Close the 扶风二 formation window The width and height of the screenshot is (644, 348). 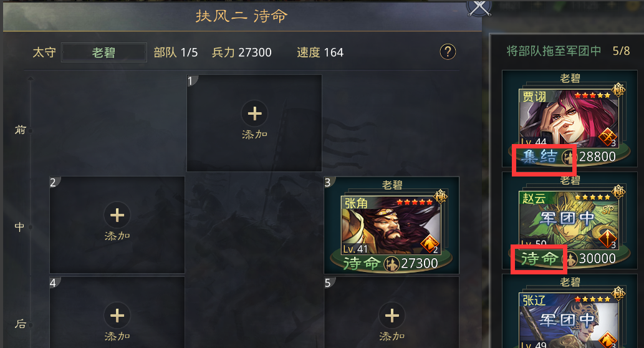click(x=479, y=7)
